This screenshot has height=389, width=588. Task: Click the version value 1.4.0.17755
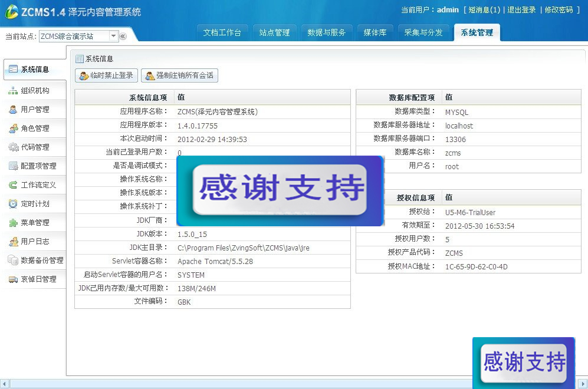tap(198, 126)
